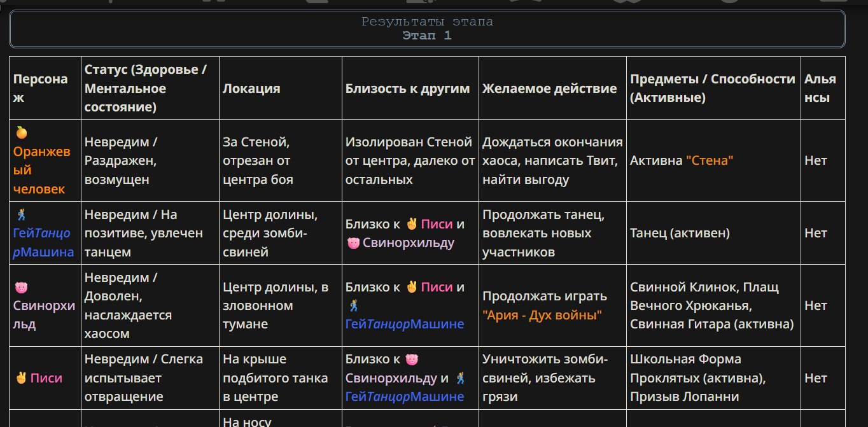
Task: Click blue ГейТанцорМашине in Свинорхильд's Близость cell
Action: [405, 324]
